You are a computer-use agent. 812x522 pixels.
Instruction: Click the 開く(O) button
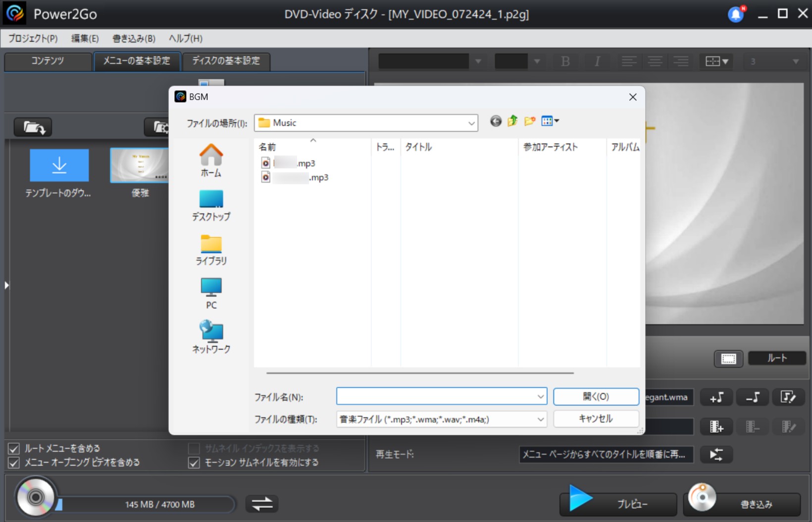click(596, 396)
